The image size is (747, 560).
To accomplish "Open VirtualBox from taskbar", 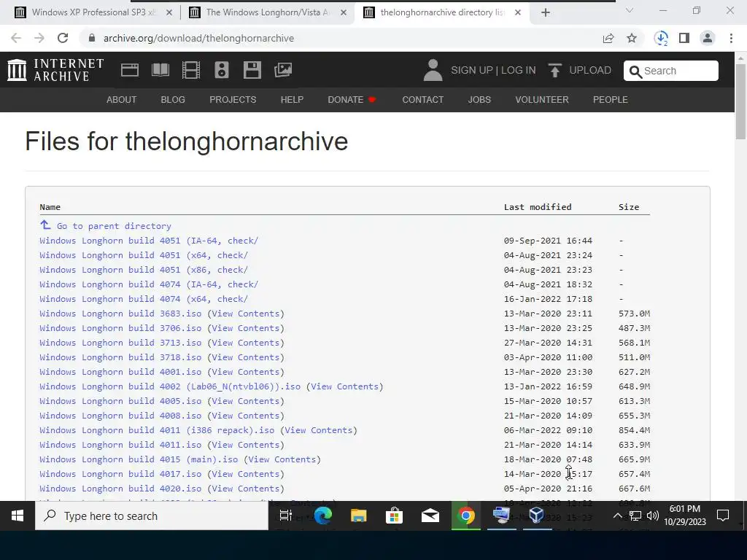I will (x=537, y=516).
